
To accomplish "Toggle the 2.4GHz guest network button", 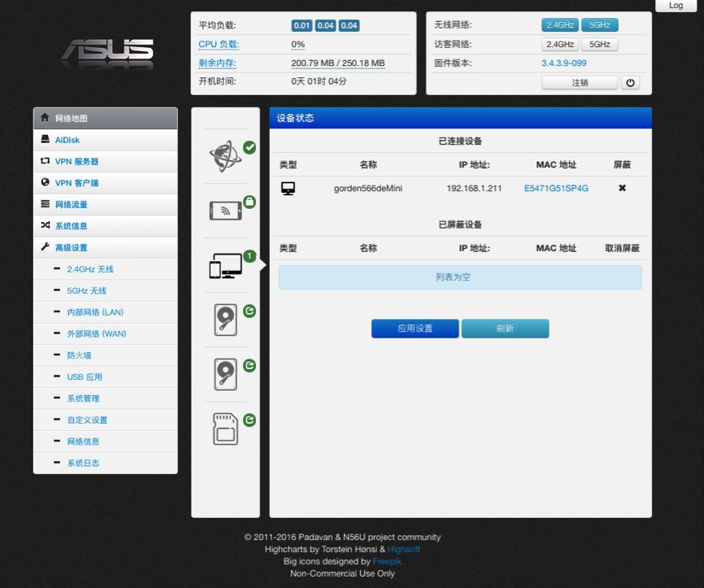I will click(x=560, y=44).
